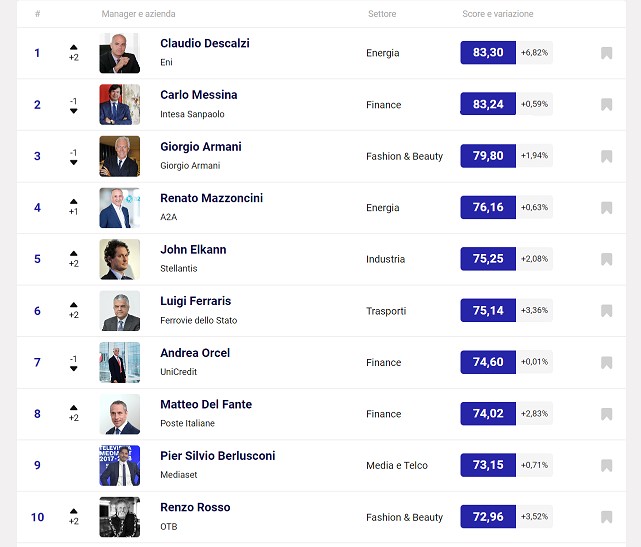Viewport: 641px width, 547px height.
Task: Toggle the bookmark beside Andrea Orcel's score
Action: pos(606,362)
